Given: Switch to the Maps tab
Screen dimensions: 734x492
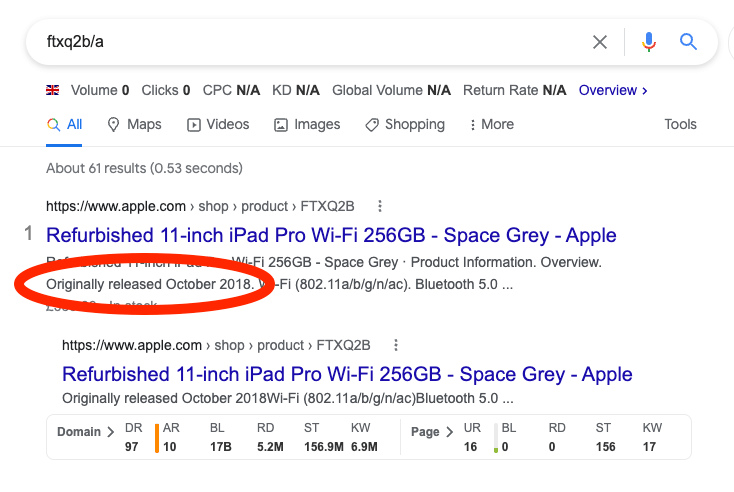Looking at the screenshot, I should coord(134,125).
